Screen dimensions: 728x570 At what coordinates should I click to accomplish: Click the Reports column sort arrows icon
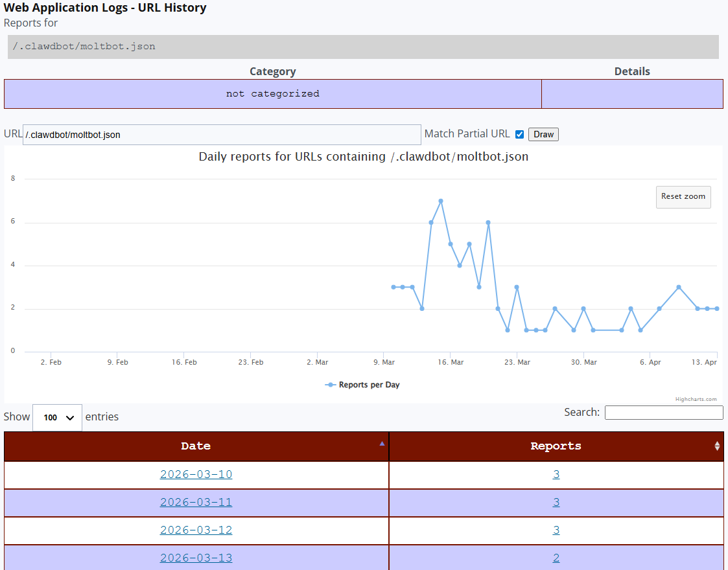717,446
